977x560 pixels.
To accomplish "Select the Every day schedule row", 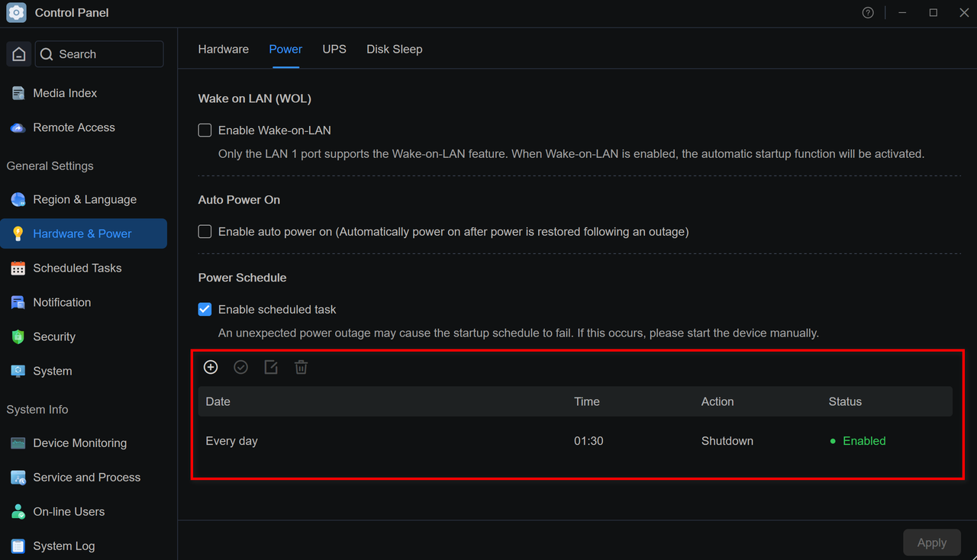I will [x=576, y=441].
